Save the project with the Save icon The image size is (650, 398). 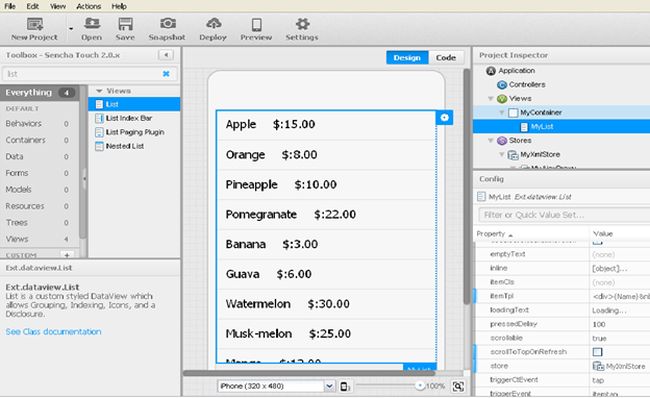pyautogui.click(x=125, y=24)
